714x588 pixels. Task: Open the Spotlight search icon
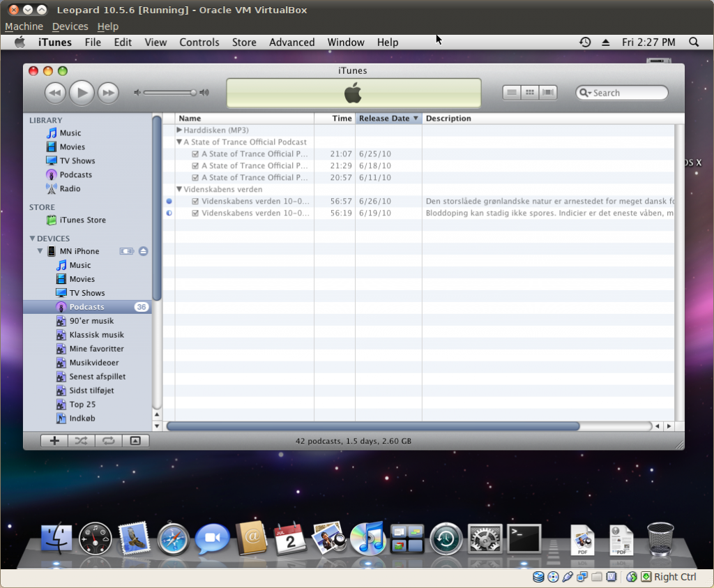click(x=694, y=43)
